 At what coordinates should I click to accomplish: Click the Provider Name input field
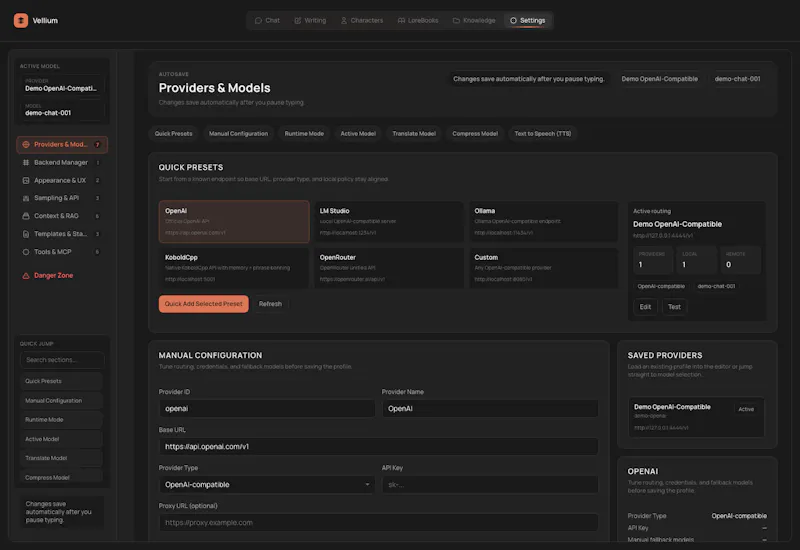490,409
